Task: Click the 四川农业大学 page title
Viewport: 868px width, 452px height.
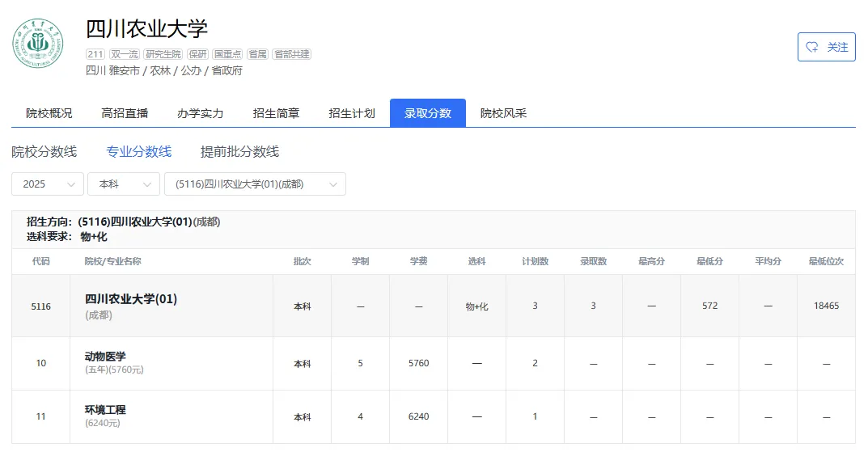Action: point(146,29)
